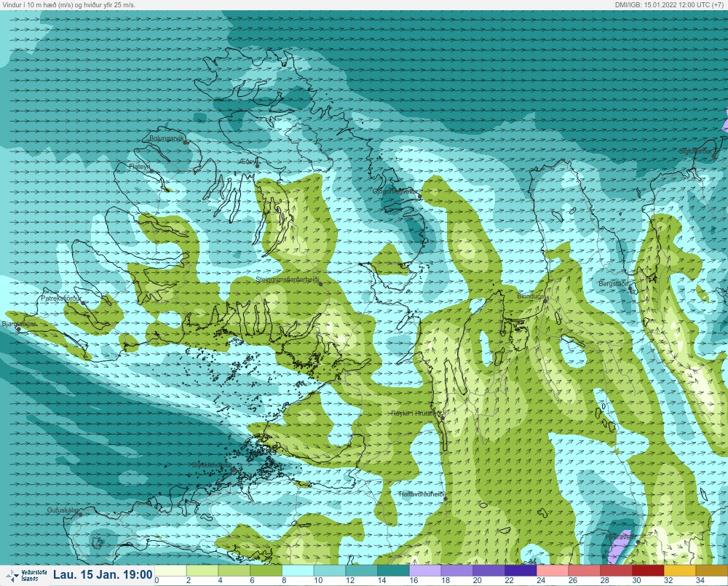
Task: Select the Blönduós station marker
Action: click(x=545, y=301)
